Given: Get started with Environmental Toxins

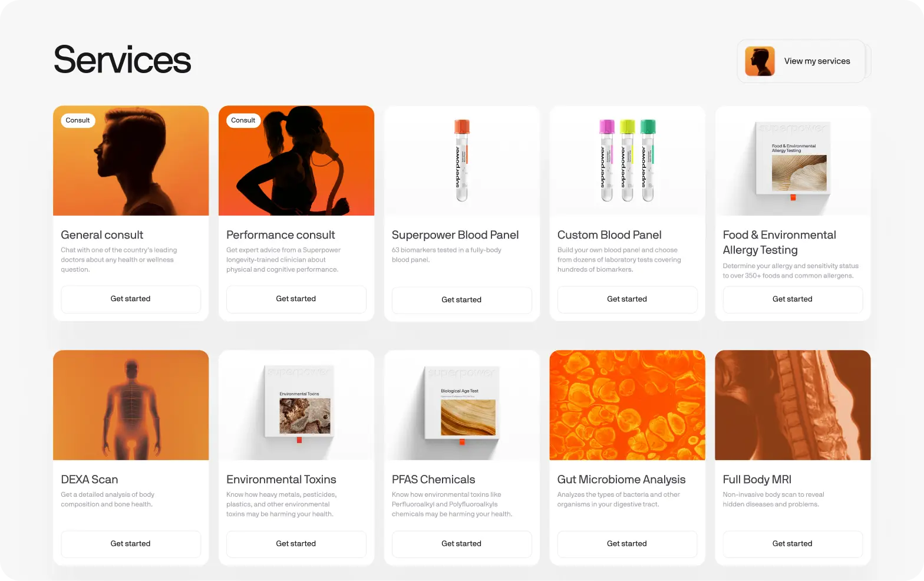Looking at the screenshot, I should click(296, 544).
